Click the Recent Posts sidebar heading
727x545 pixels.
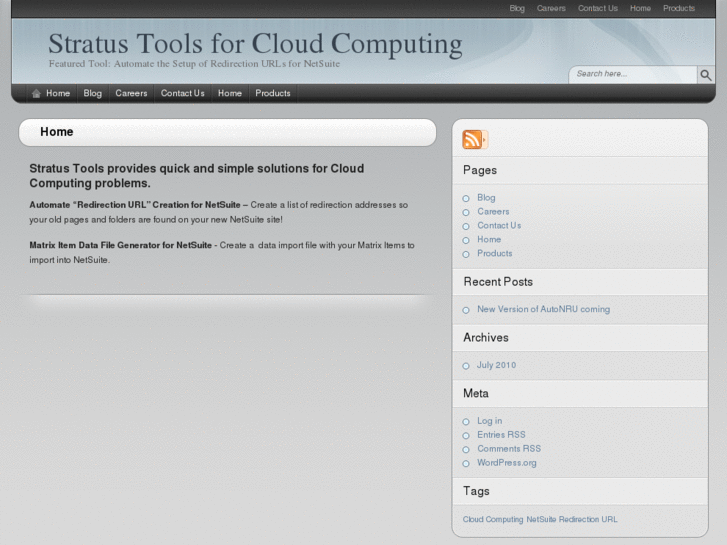coord(498,282)
